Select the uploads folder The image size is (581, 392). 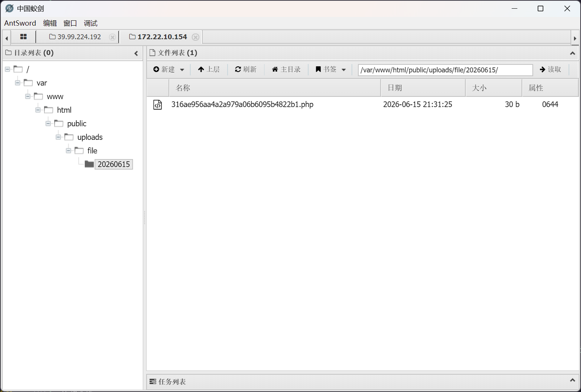90,137
